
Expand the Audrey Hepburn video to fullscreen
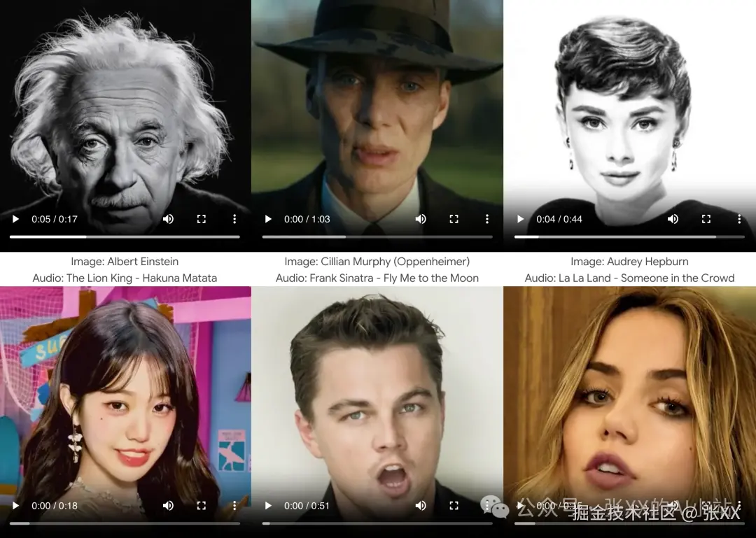pyautogui.click(x=706, y=219)
